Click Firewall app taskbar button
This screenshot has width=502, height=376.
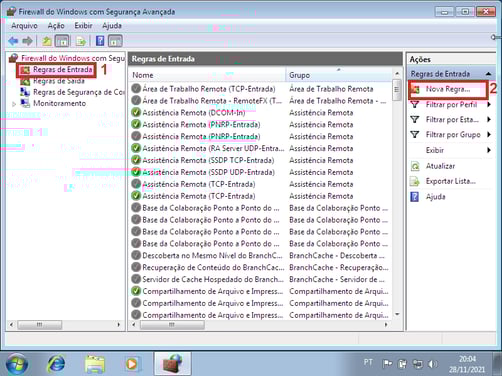click(172, 364)
